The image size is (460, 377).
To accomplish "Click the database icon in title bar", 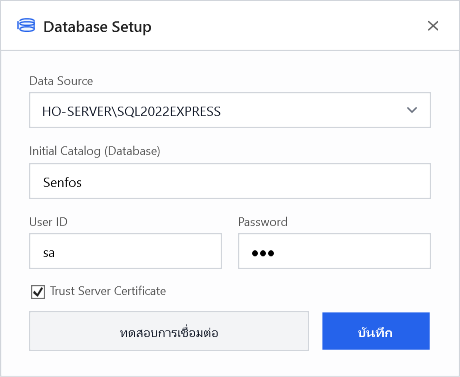I will click(x=26, y=26).
